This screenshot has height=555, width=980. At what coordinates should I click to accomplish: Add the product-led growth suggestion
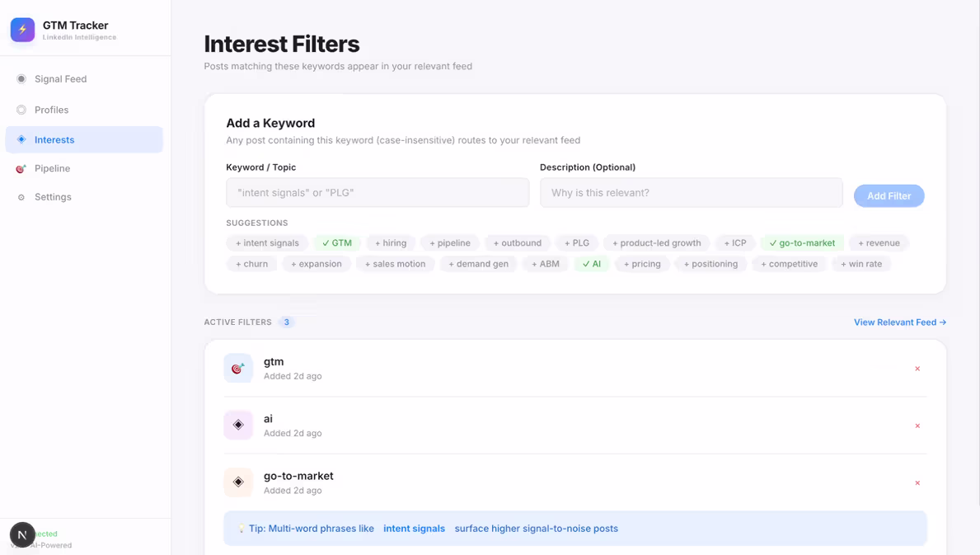(x=656, y=242)
